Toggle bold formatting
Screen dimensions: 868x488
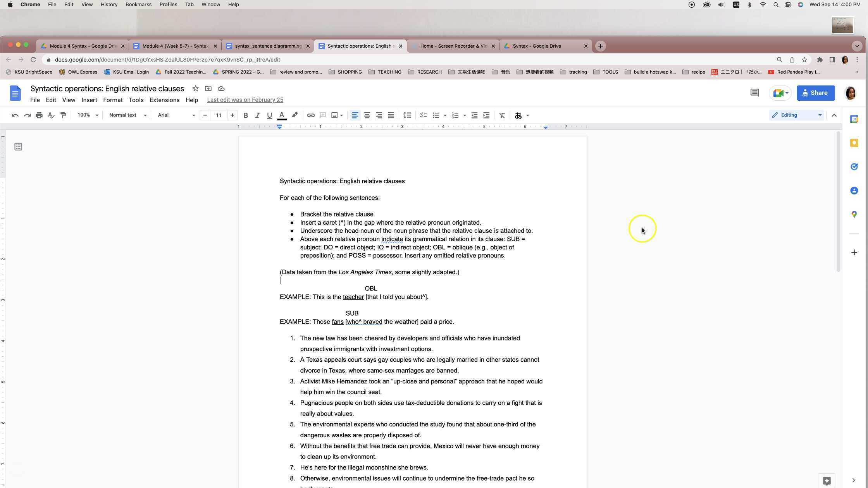coord(245,115)
